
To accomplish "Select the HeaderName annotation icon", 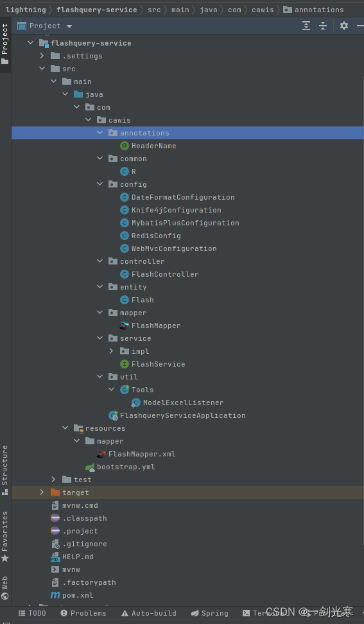I will tap(125, 146).
